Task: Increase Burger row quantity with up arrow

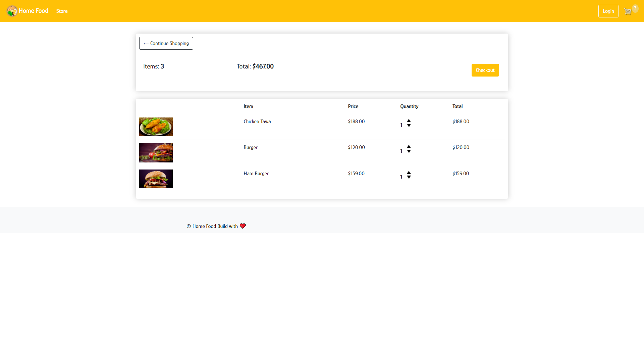Action: tap(409, 147)
